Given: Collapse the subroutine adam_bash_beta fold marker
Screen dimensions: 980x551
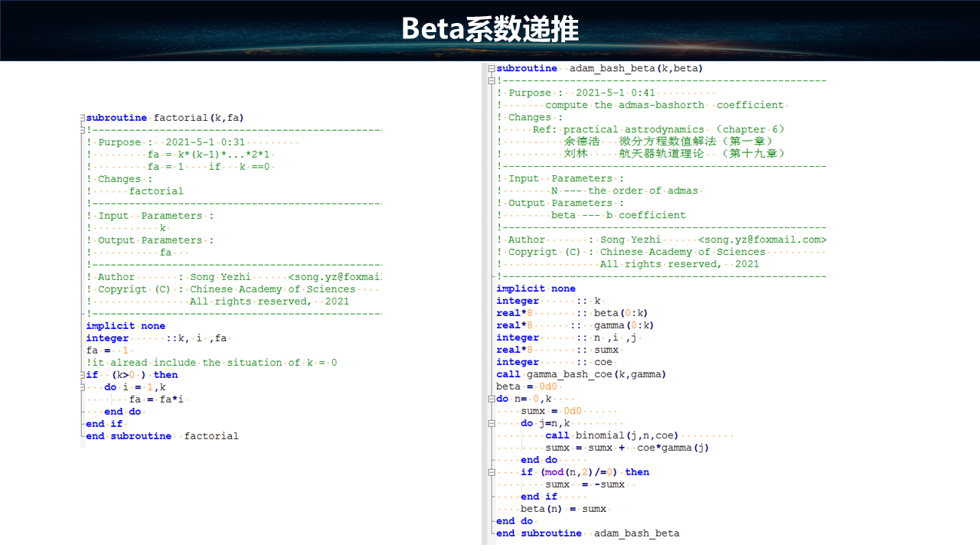Looking at the screenshot, I should 493,68.
